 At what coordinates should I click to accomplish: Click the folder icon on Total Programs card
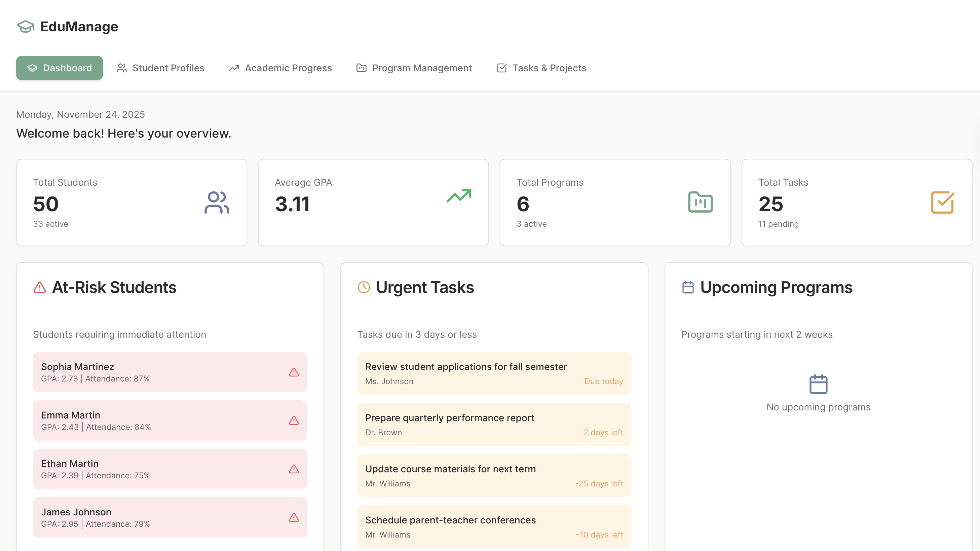click(x=701, y=203)
